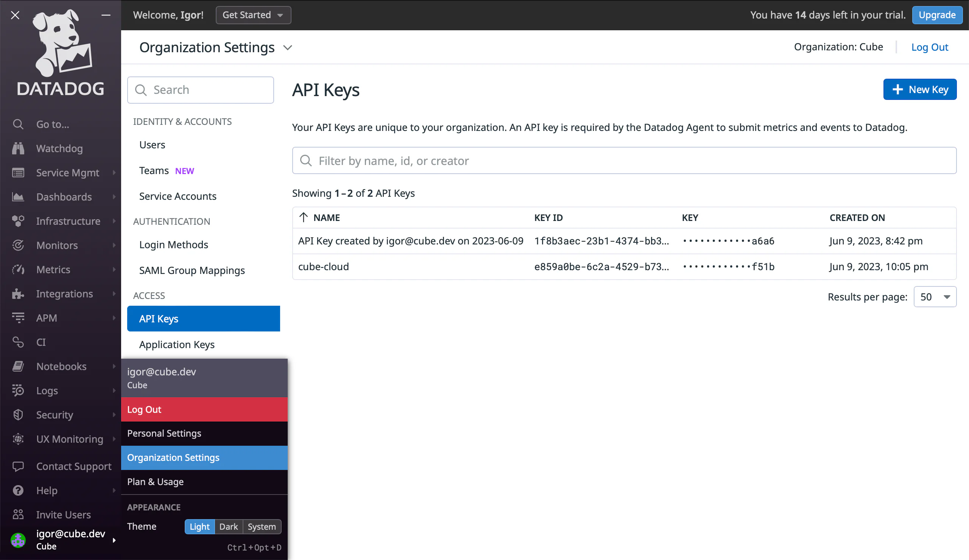This screenshot has width=969, height=560.
Task: Click the New Key button
Action: click(919, 90)
